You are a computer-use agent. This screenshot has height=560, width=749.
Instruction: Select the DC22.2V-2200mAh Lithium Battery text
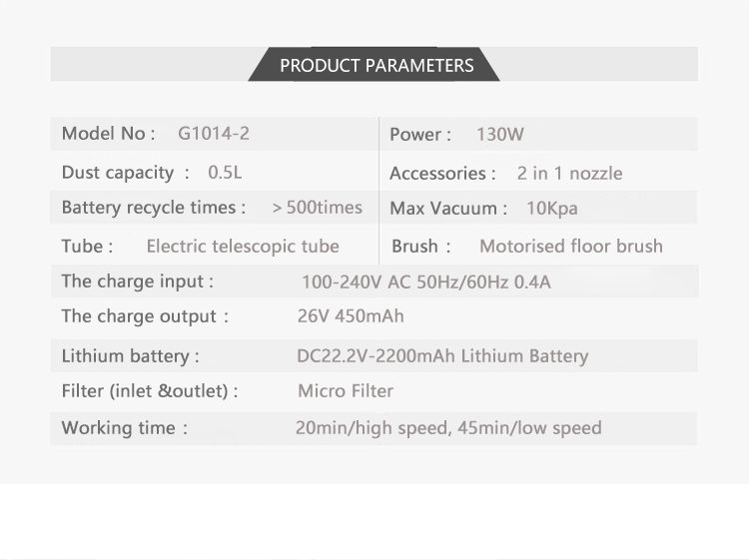coord(442,356)
